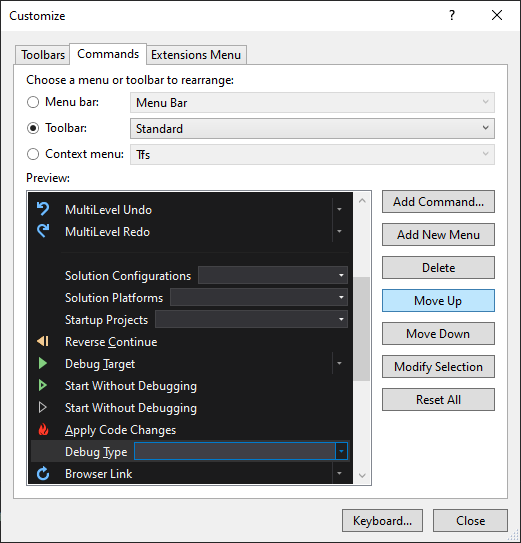Click the green outlined Start Without Debugging icon
521x543 pixels.
click(43, 385)
